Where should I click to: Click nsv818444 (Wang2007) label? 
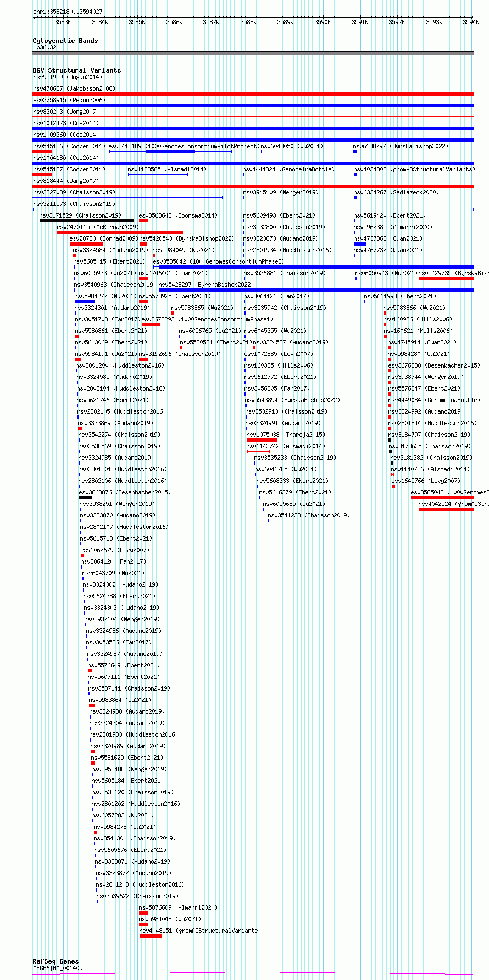pyautogui.click(x=66, y=181)
